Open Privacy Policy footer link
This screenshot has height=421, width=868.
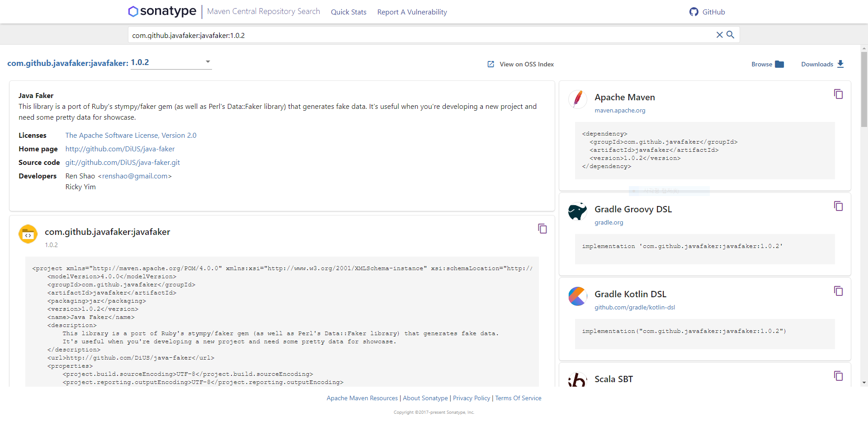472,398
